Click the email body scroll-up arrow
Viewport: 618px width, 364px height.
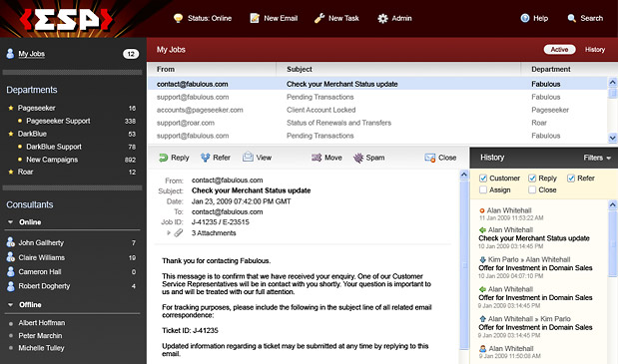point(464,175)
